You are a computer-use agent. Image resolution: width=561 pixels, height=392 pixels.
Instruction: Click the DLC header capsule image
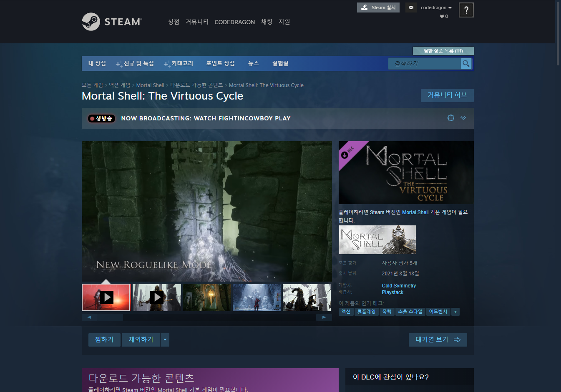point(406,172)
